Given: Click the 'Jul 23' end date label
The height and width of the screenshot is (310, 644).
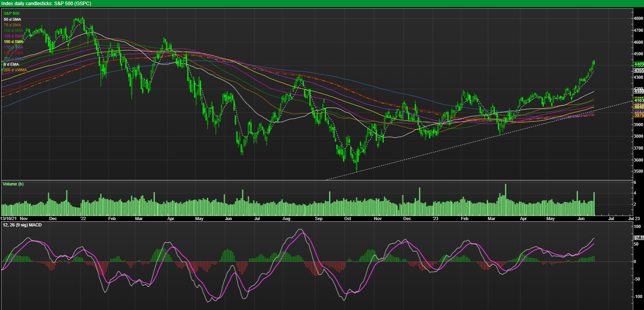Looking at the screenshot, I should [634, 218].
